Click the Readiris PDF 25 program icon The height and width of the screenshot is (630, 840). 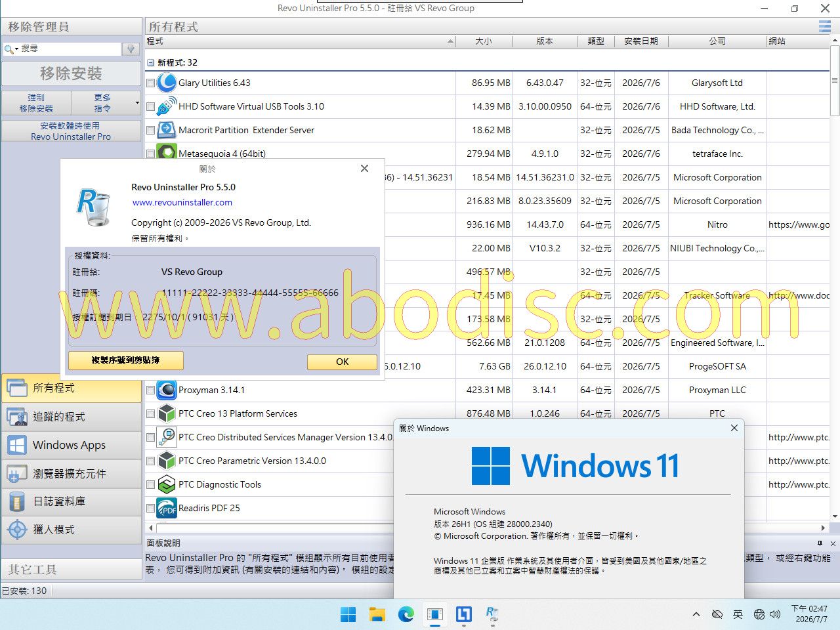[167, 508]
